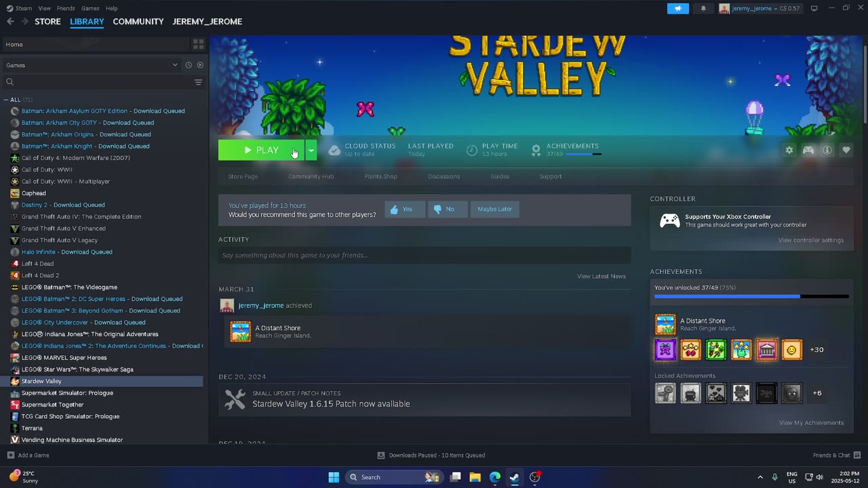Open game settings gear icon
This screenshot has height=488, width=868.
[789, 150]
